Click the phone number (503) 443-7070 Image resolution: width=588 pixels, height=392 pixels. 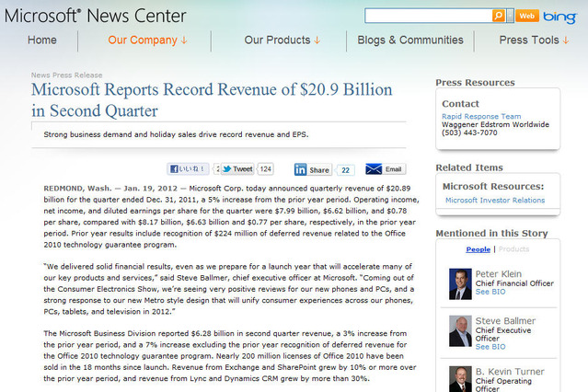pyautogui.click(x=469, y=133)
